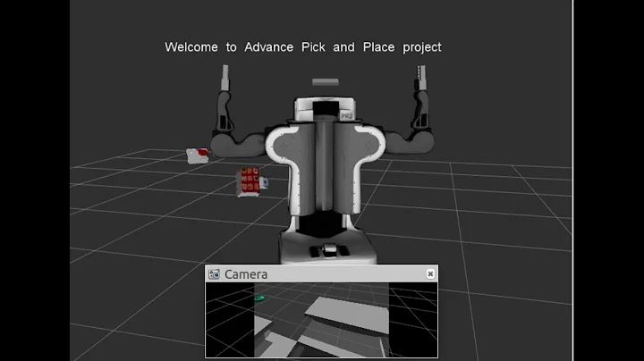Viewport: 644px width, 361px height.
Task: Click the white and red object near left arm
Action: (x=197, y=155)
